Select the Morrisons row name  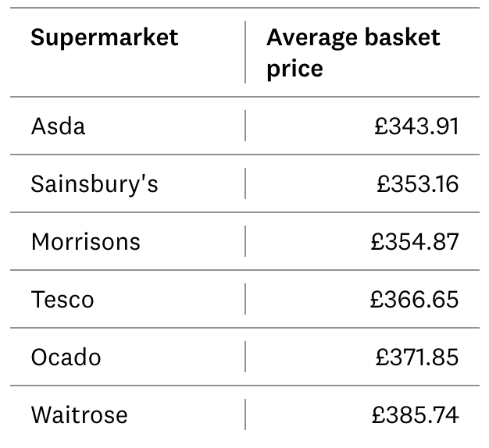86,242
